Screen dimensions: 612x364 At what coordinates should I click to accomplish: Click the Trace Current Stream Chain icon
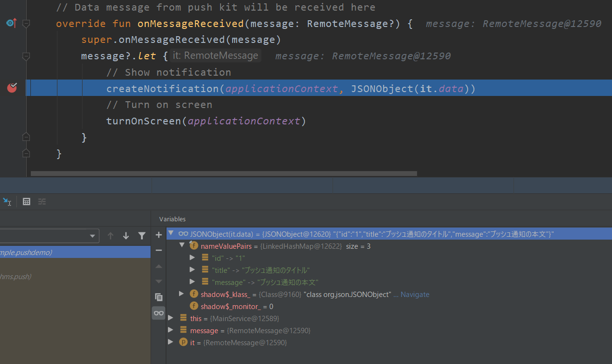(42, 202)
